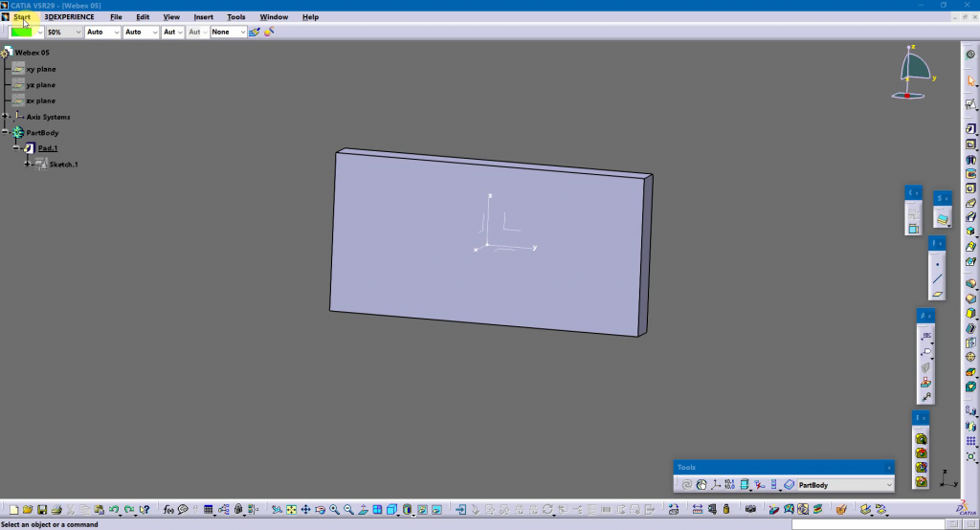Screen dimensions: 980x530
Task: Select Pad.1 in the specification tree
Action: (x=48, y=148)
